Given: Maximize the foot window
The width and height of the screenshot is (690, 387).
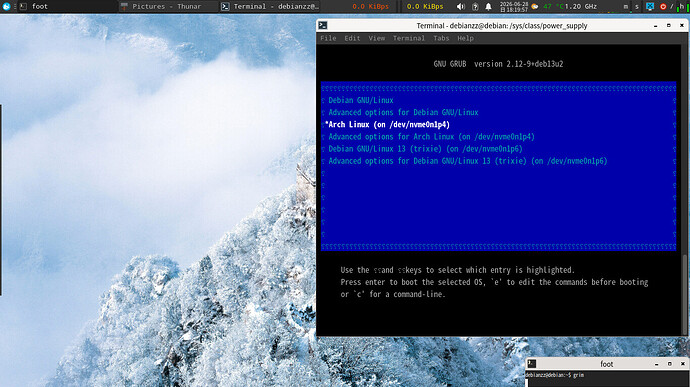Looking at the screenshot, I should pos(670,364).
